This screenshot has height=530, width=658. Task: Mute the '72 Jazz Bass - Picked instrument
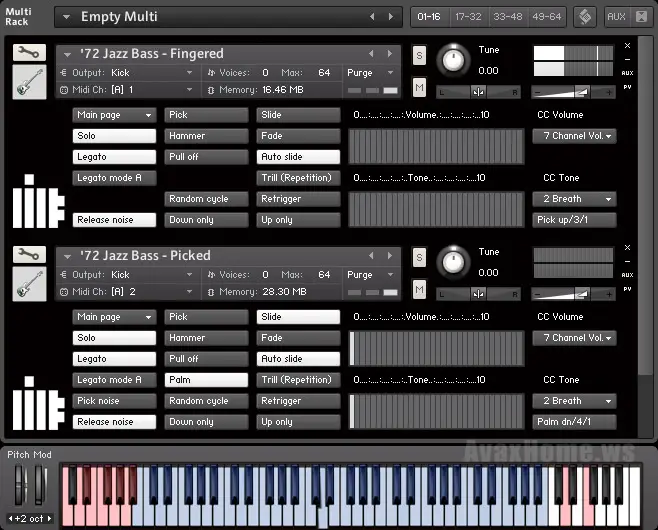coord(419,290)
